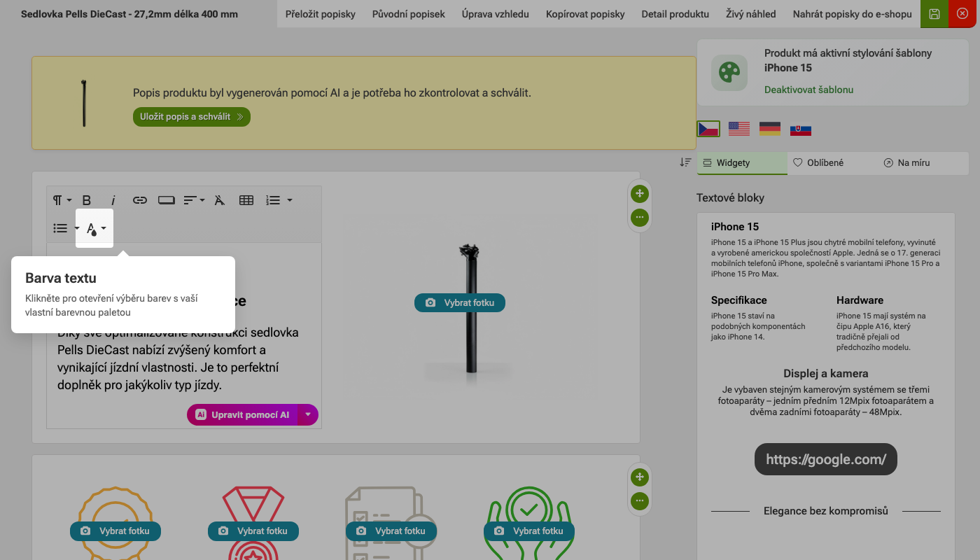Click the sort order icon beside Widgety
The height and width of the screenshot is (560, 980).
pyautogui.click(x=685, y=162)
